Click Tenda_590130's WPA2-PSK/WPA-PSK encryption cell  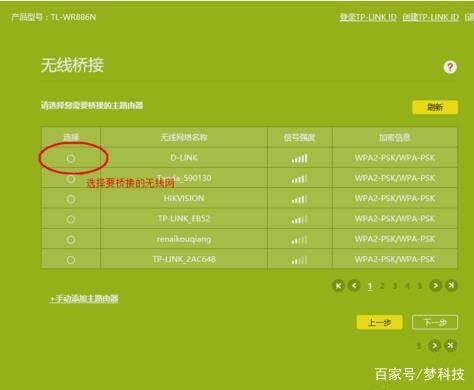pyautogui.click(x=395, y=178)
